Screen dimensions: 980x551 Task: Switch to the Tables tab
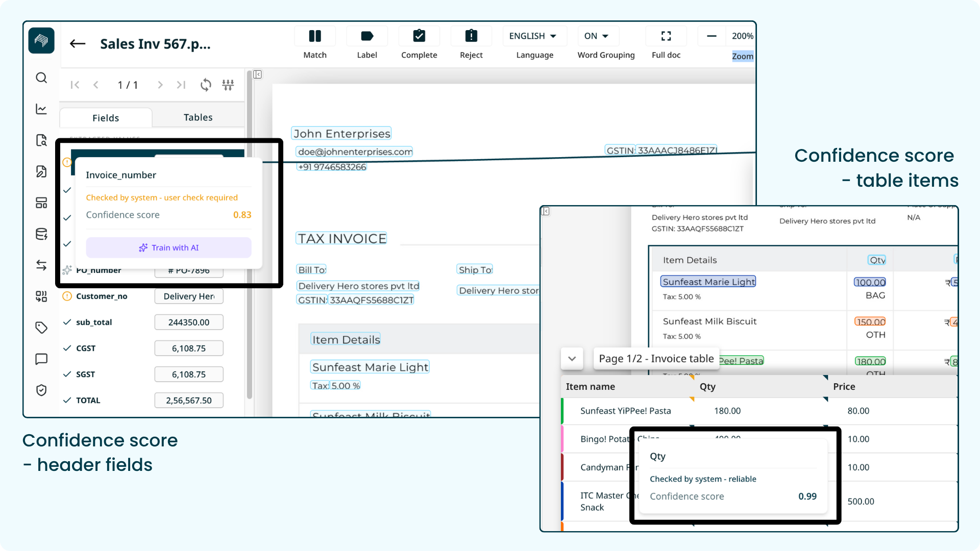(198, 117)
